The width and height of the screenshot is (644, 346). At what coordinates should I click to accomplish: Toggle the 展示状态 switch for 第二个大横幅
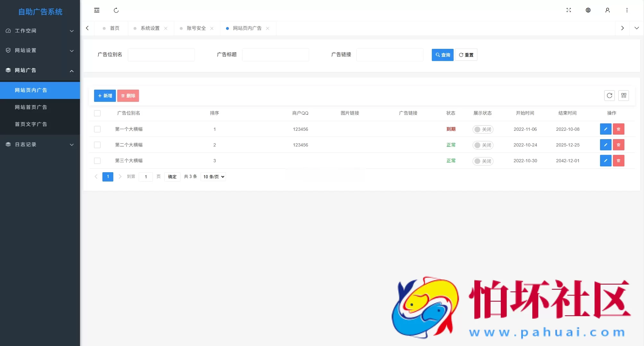pyautogui.click(x=483, y=145)
